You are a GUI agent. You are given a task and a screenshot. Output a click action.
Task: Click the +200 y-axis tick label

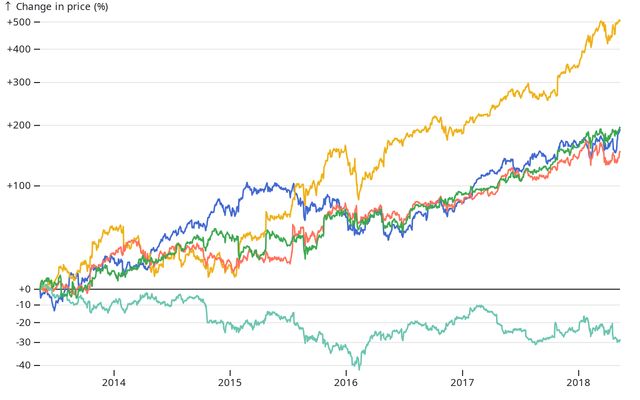tap(20, 125)
